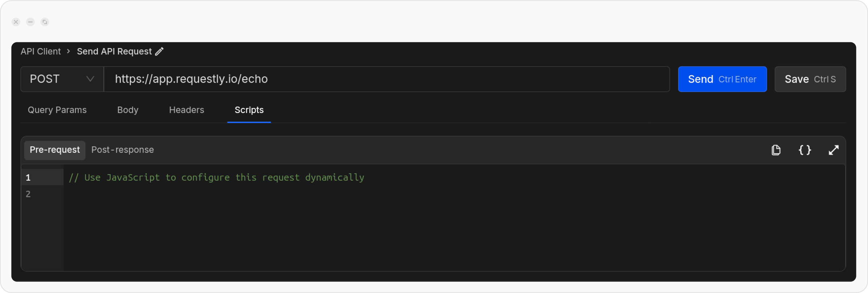Select the Pre-request script tab

coord(55,150)
